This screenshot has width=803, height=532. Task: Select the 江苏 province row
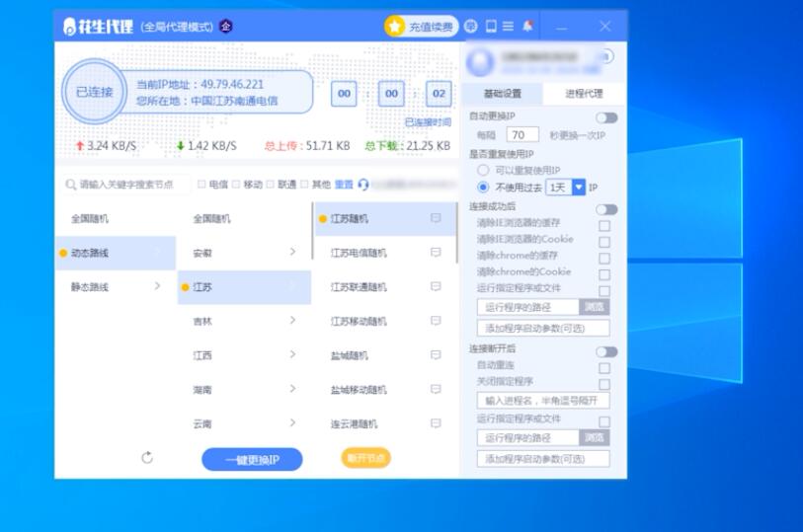(x=244, y=287)
